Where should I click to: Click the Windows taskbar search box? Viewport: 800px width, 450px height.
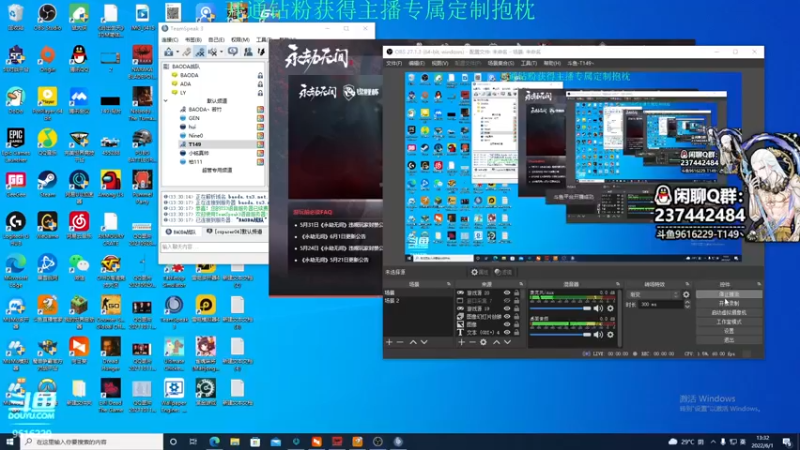pyautogui.click(x=93, y=441)
